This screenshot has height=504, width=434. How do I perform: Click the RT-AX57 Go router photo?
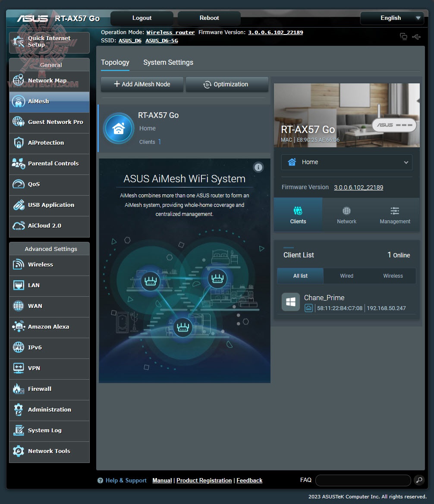tap(347, 115)
